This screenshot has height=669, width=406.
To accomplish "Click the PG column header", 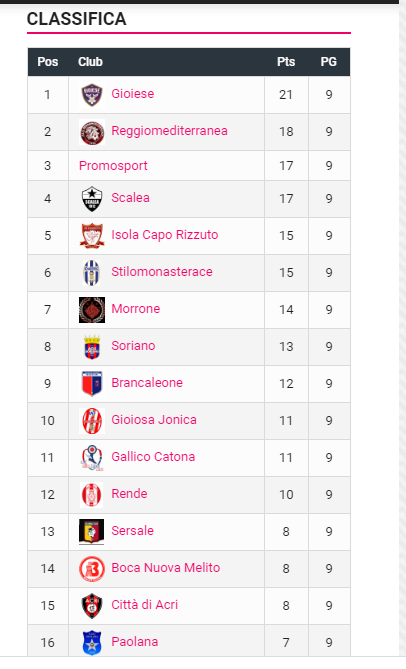I will [328, 62].
